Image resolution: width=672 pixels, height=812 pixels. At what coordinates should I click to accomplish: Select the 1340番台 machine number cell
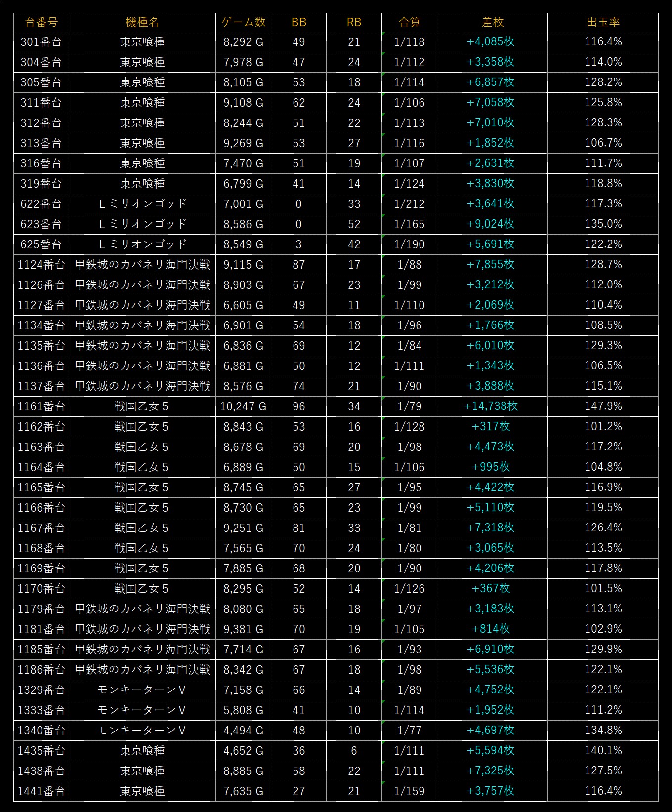point(41,731)
